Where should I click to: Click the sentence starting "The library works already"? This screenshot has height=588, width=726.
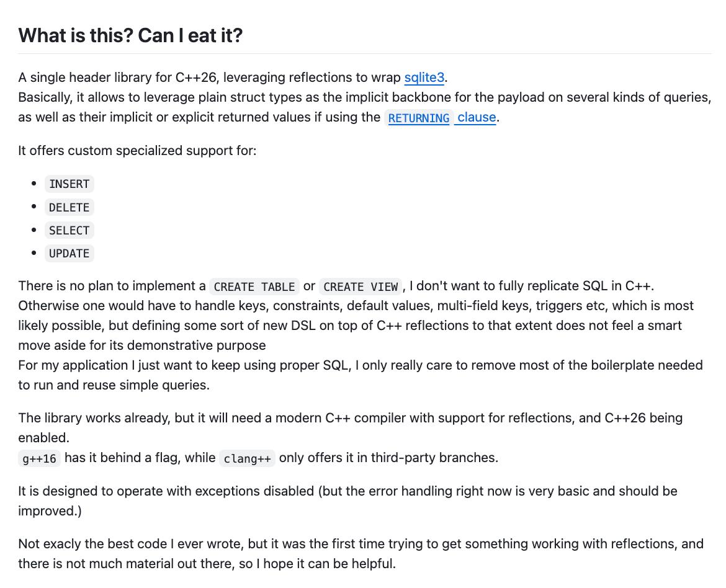[x=350, y=427]
